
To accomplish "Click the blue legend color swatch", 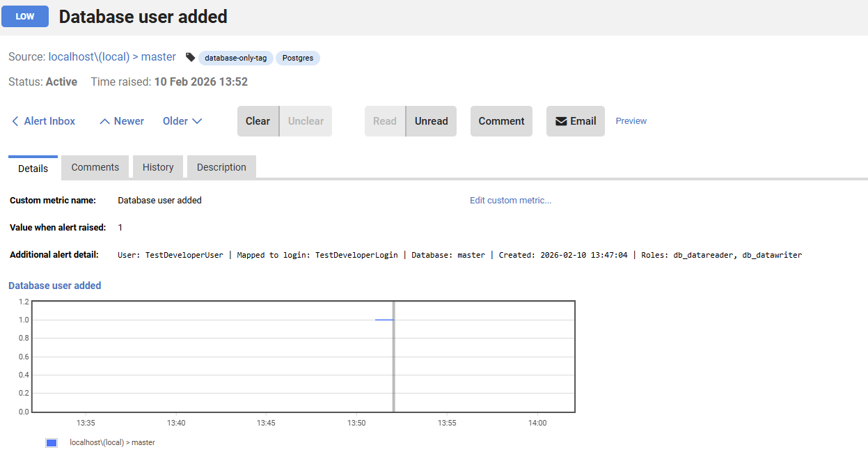I will pyautogui.click(x=51, y=442).
